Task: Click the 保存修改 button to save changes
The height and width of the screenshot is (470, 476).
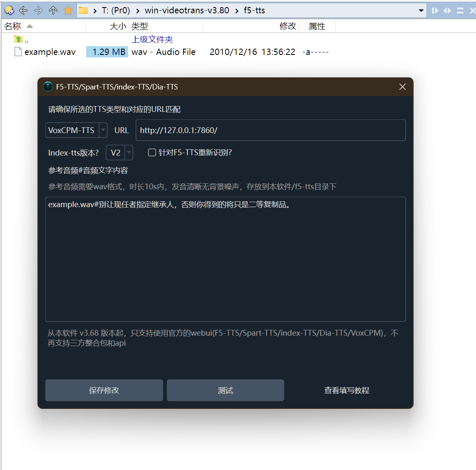Action: click(104, 390)
